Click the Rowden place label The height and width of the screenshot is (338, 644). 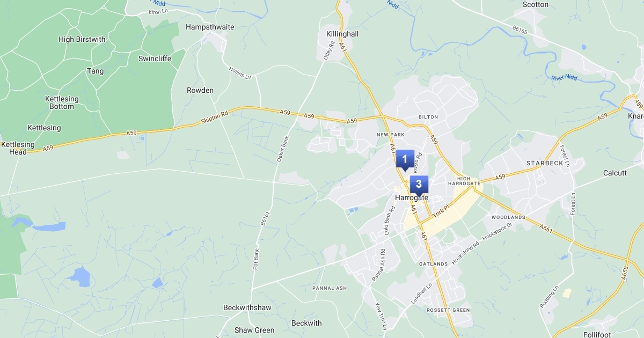pyautogui.click(x=200, y=90)
